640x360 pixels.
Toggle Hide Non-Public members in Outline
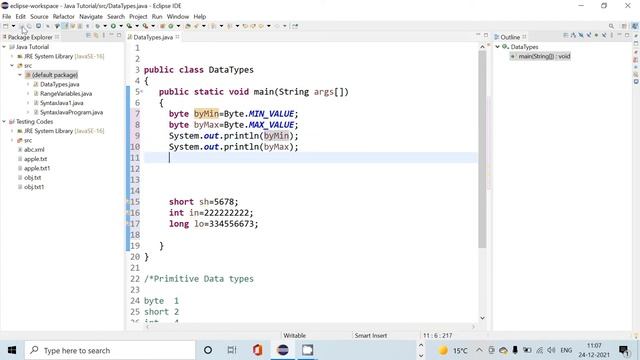596,36
